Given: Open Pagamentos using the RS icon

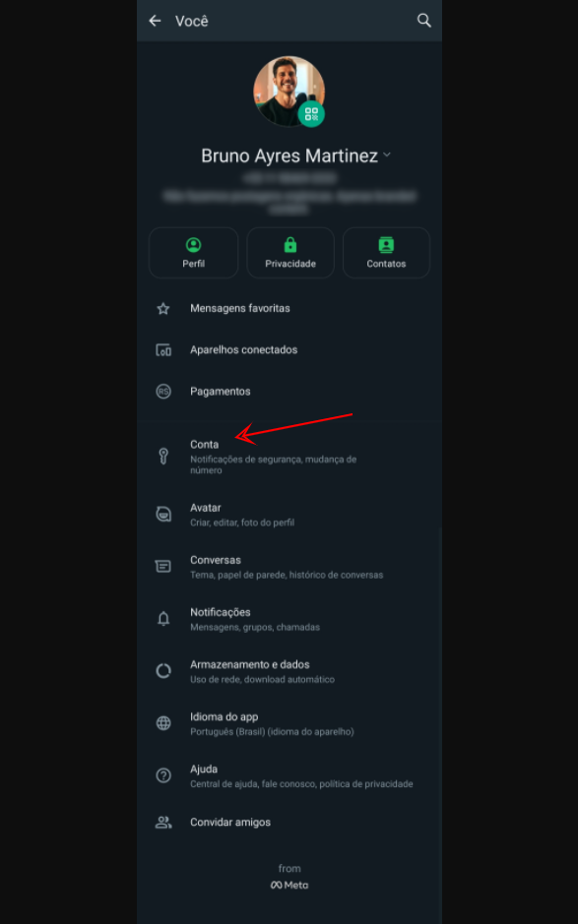Looking at the screenshot, I should click(x=163, y=391).
